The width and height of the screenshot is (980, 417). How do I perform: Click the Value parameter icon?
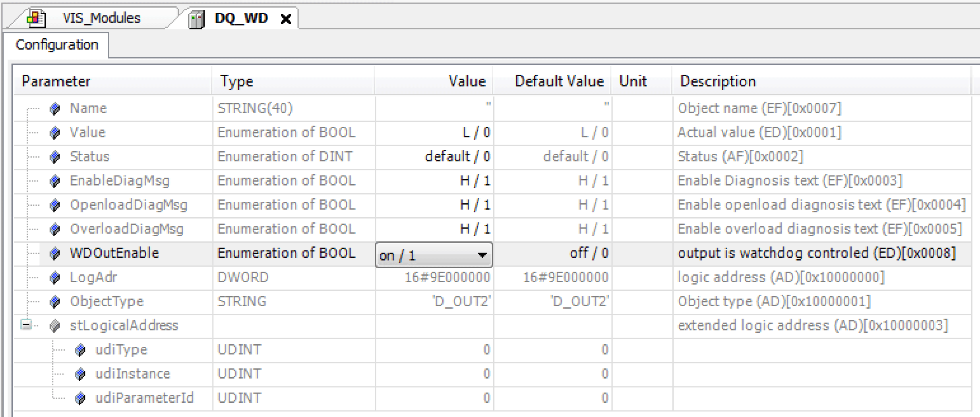click(x=55, y=133)
